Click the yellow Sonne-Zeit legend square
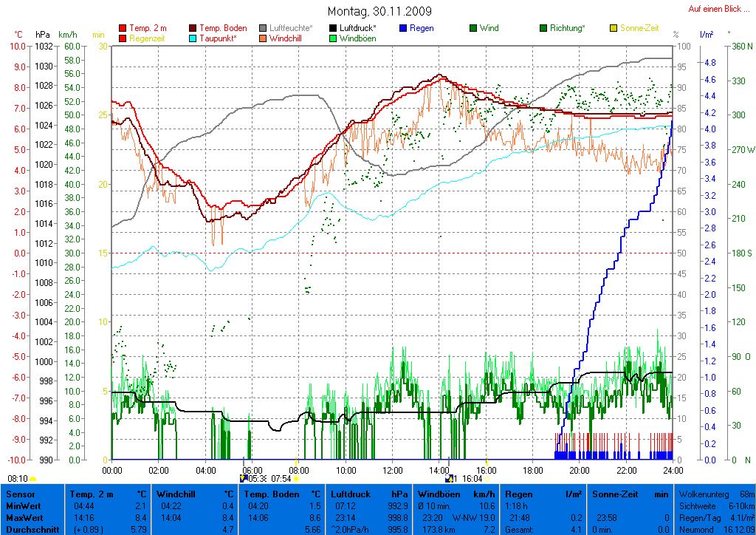756x535 pixels. [x=613, y=28]
